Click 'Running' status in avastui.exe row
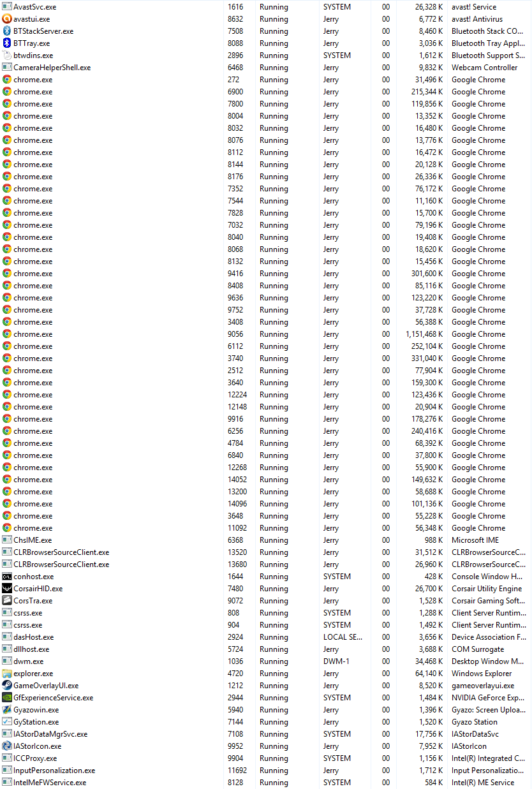The height and width of the screenshot is (789, 532). (274, 19)
